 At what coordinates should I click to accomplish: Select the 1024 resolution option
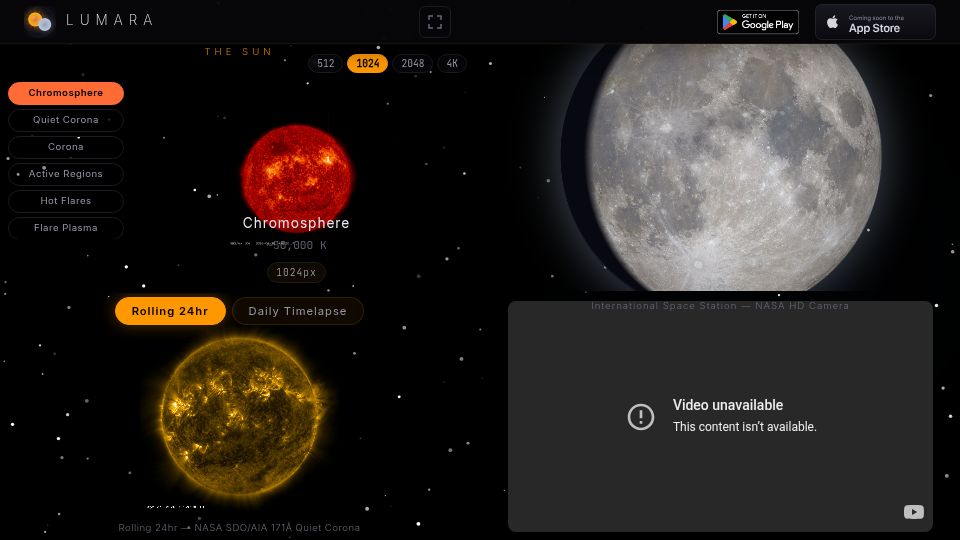coord(367,63)
